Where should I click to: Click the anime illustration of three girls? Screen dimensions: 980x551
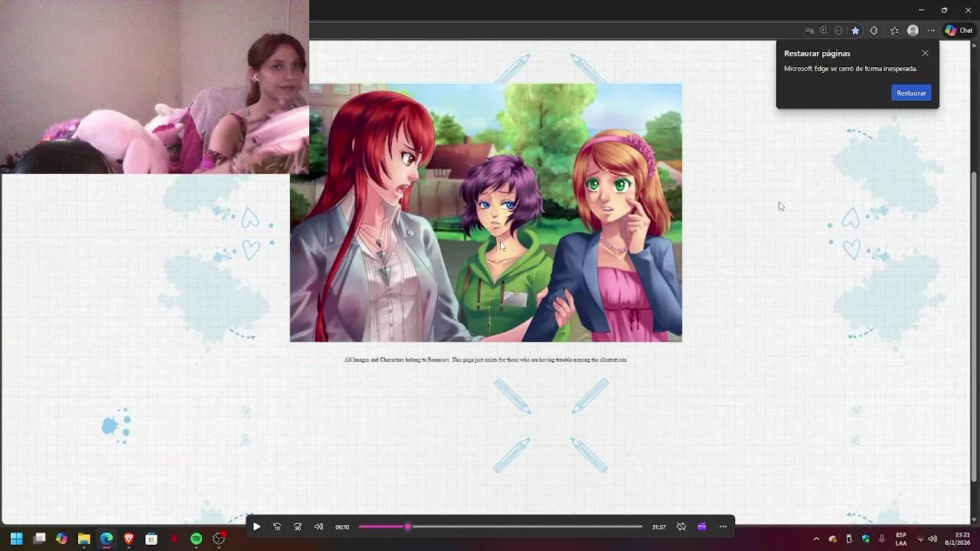coord(485,213)
